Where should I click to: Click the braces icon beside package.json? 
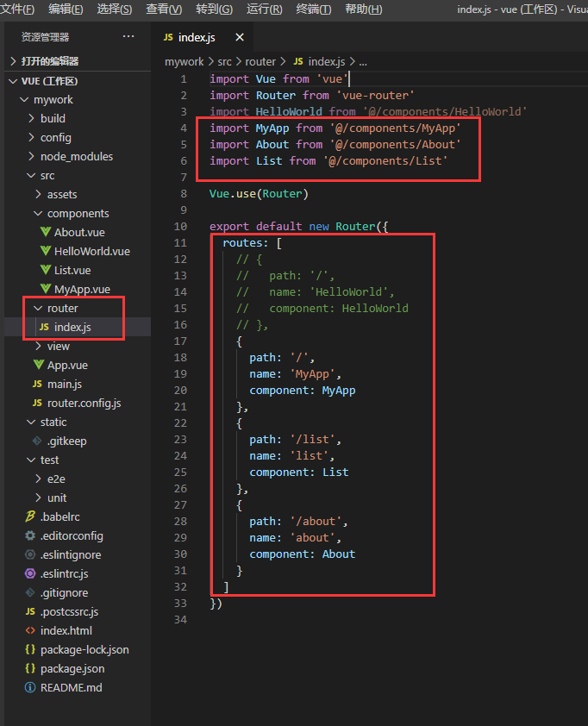[30, 668]
